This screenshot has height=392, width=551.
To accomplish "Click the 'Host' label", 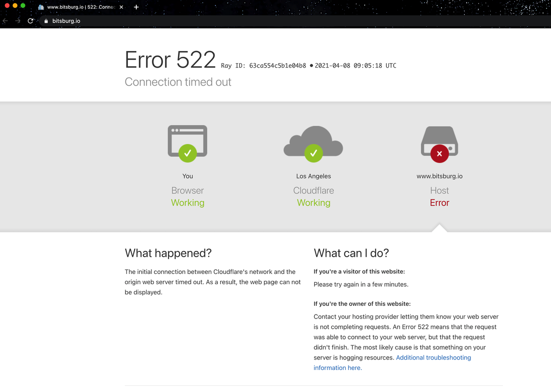I will point(440,191).
